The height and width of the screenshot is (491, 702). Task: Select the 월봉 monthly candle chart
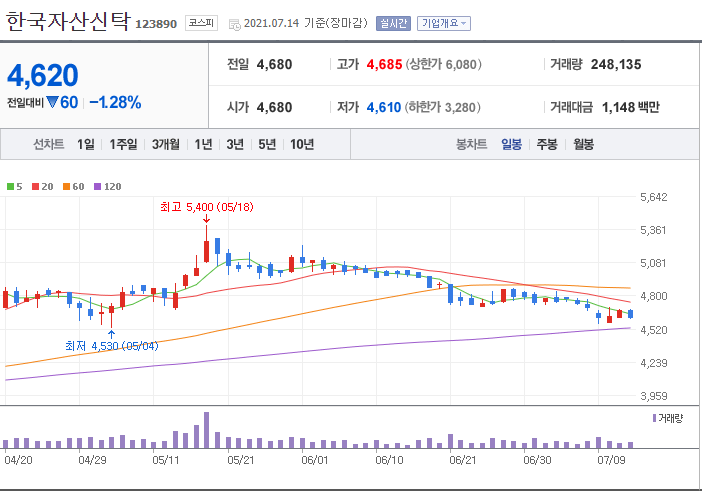pyautogui.click(x=583, y=144)
